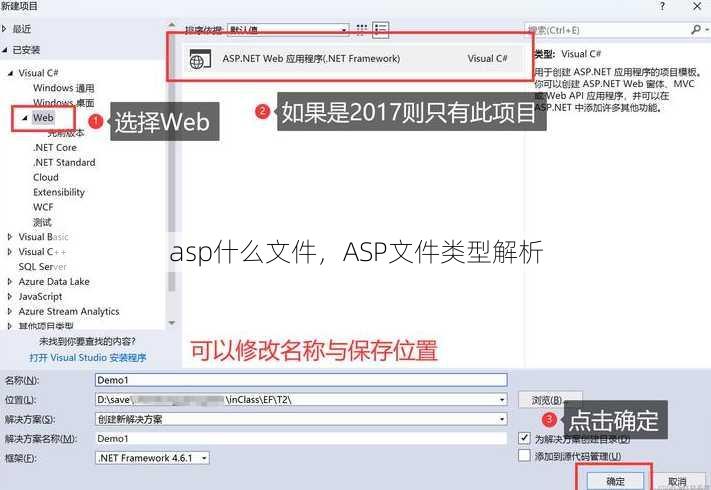Open the location path dropdown
This screenshot has height=490, width=711.
(x=502, y=400)
